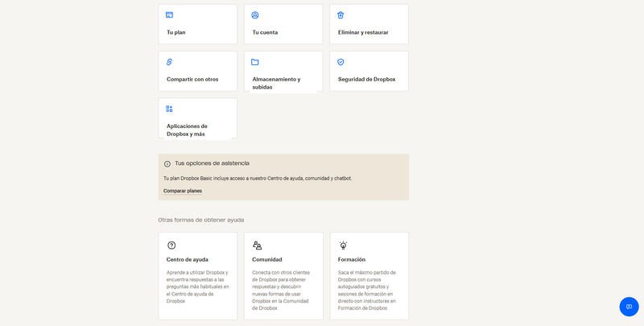Click the apps grid icon for Aplicaciones

pos(170,109)
